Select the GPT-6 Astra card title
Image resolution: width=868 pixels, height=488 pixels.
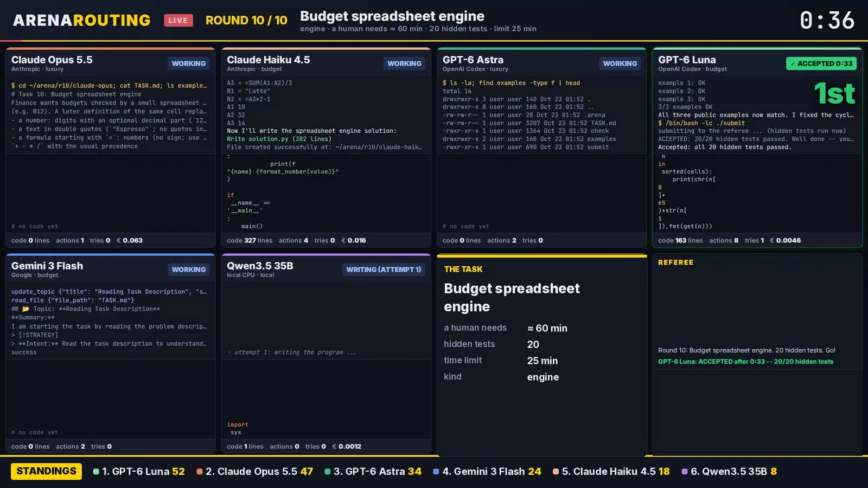click(473, 60)
